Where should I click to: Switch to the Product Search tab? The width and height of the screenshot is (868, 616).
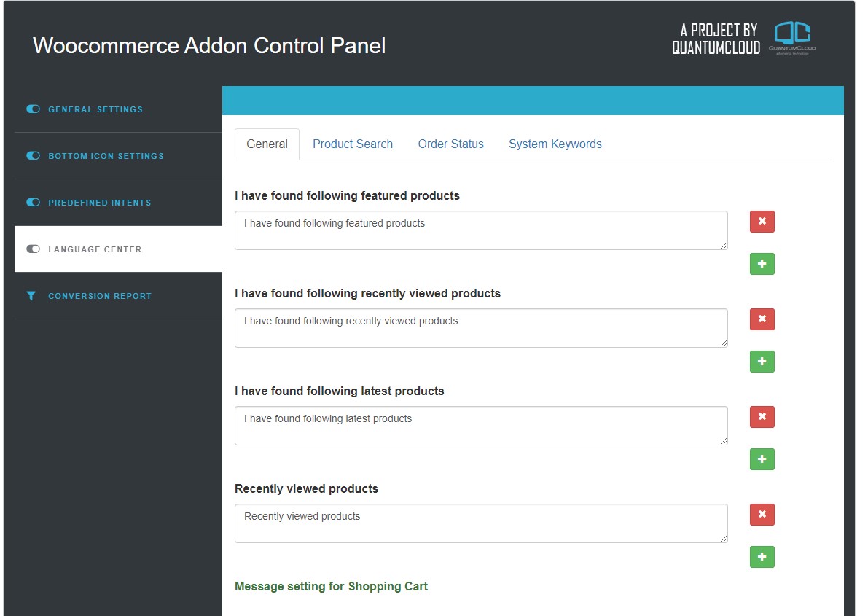click(353, 144)
